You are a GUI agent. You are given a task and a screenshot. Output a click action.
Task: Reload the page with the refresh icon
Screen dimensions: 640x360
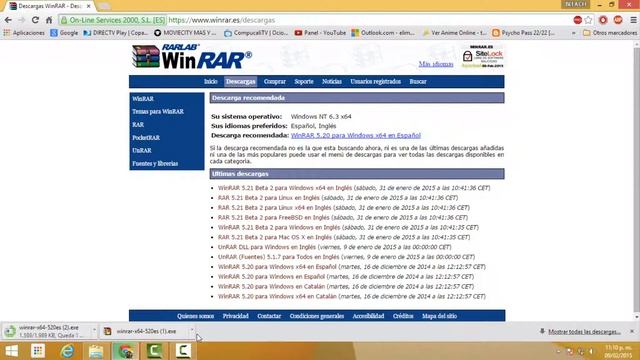[x=35, y=20]
